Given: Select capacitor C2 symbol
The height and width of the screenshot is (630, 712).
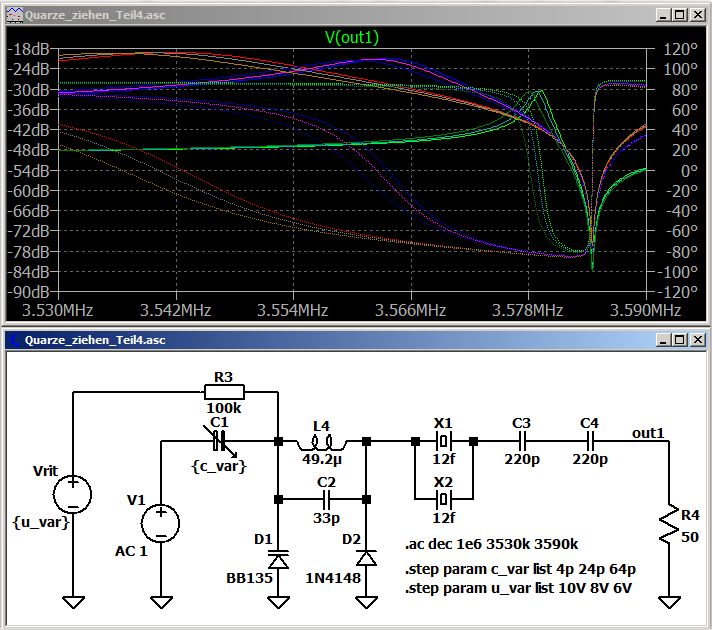Looking at the screenshot, I should [x=326, y=500].
